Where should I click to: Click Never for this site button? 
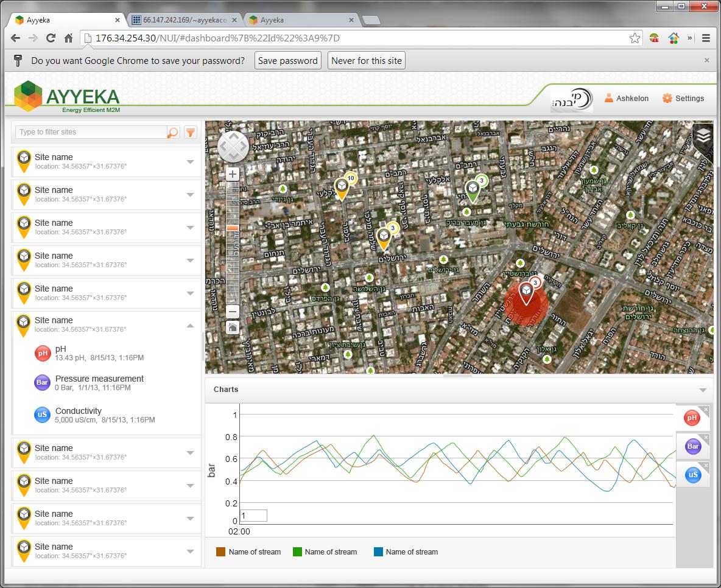[367, 61]
